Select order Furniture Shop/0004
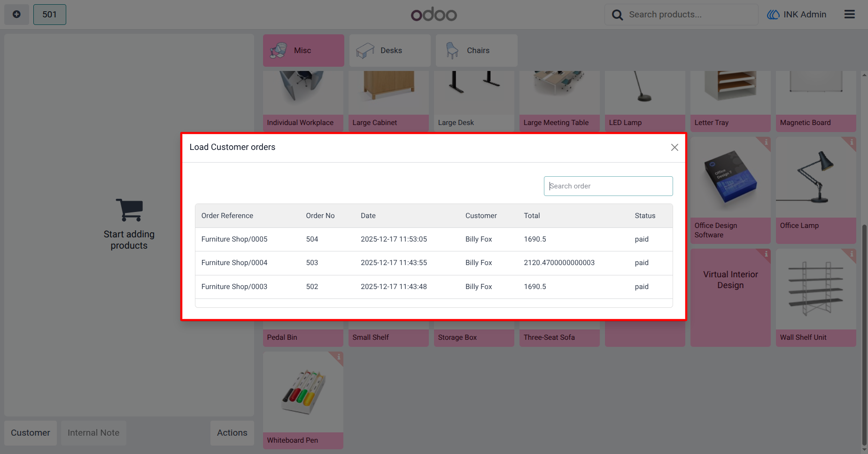Screen dimensions: 868x454 coord(434,263)
